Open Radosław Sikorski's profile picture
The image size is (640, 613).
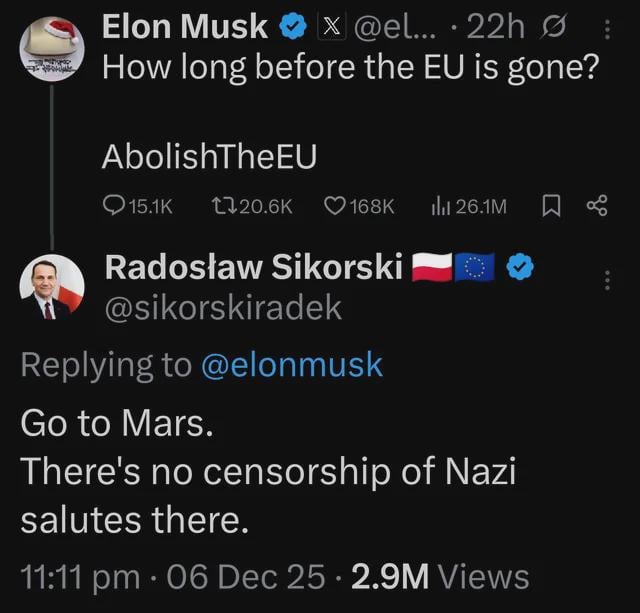pyautogui.click(x=52, y=287)
